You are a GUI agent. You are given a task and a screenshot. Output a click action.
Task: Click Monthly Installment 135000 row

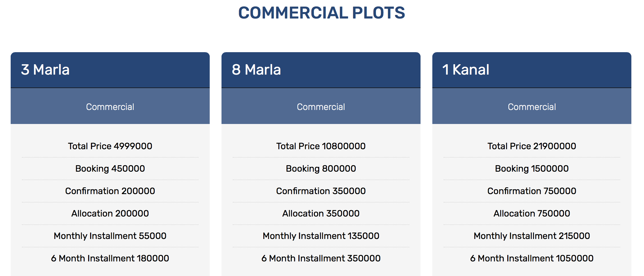click(x=321, y=236)
